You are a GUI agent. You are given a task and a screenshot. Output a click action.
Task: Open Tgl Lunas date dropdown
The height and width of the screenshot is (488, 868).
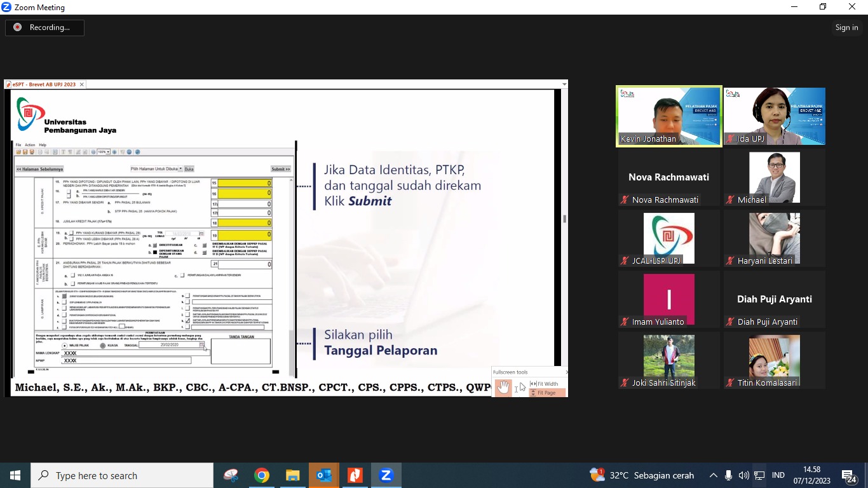[x=201, y=234]
